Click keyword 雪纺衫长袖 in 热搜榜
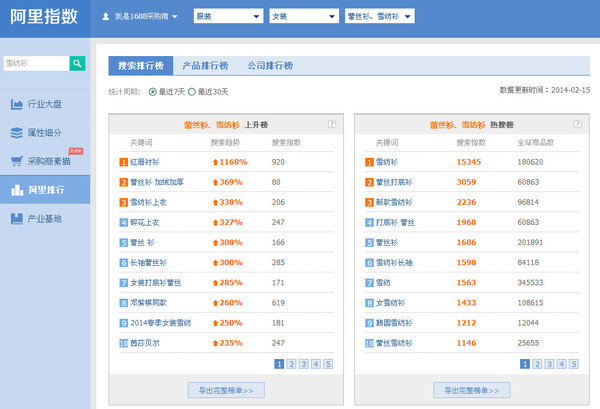600x409 pixels. 394,262
